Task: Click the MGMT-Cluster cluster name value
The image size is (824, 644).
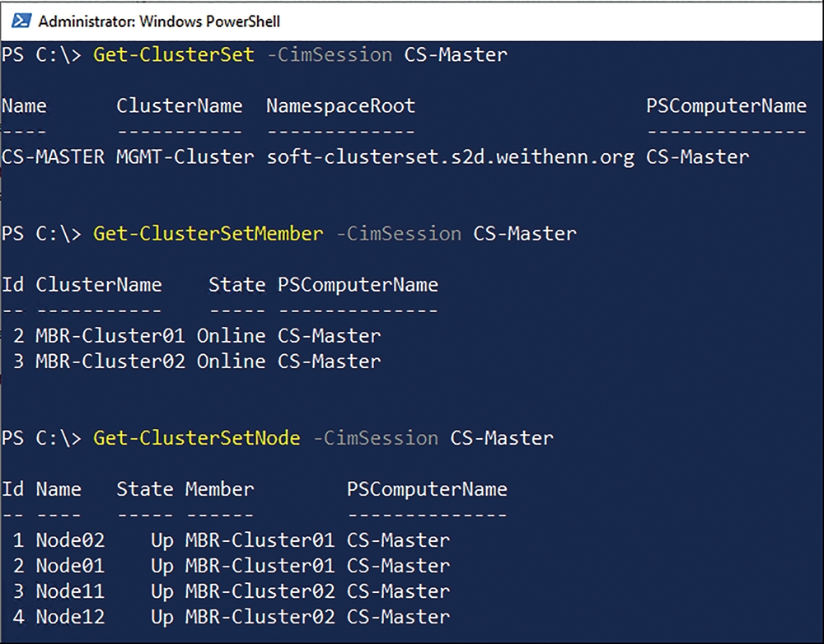Action: (185, 157)
